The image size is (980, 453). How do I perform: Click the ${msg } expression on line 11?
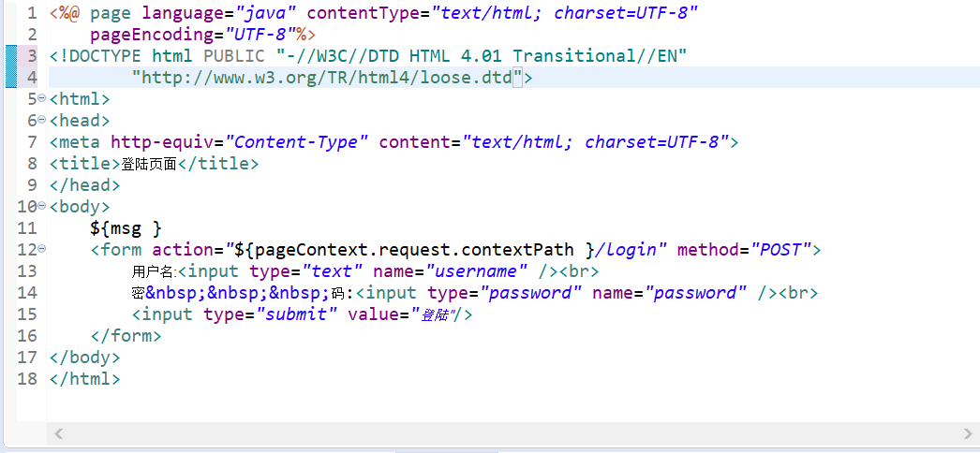(x=126, y=228)
